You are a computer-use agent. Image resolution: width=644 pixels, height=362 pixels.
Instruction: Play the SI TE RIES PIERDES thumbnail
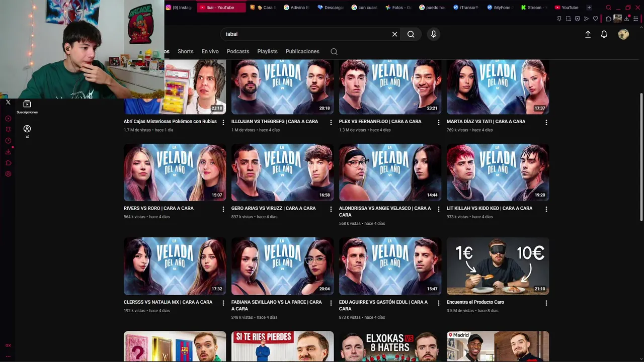click(x=282, y=346)
